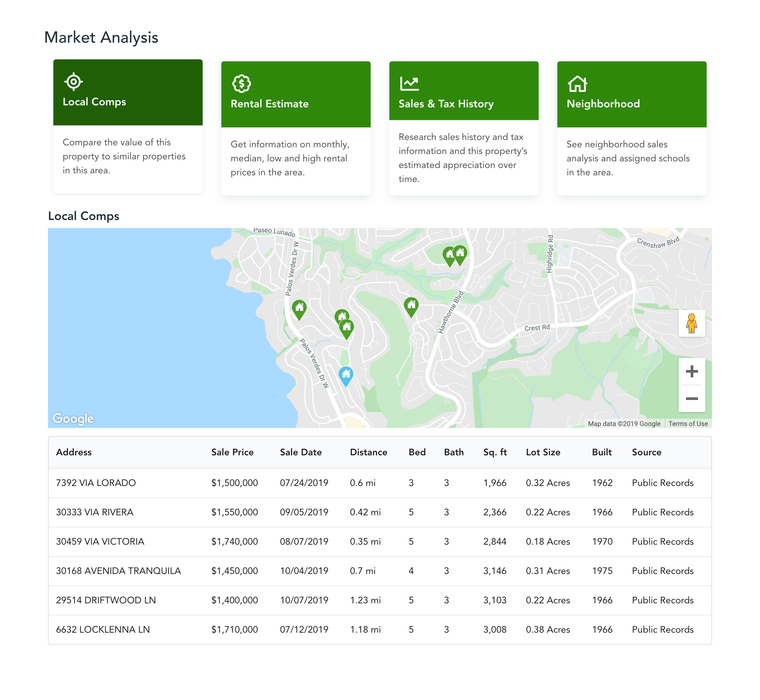Click the Neighborhood house icon

click(x=577, y=84)
